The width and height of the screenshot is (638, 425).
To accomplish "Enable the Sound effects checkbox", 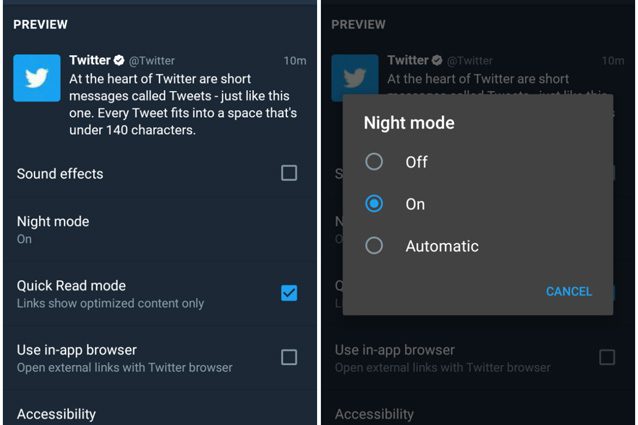I will pyautogui.click(x=289, y=173).
